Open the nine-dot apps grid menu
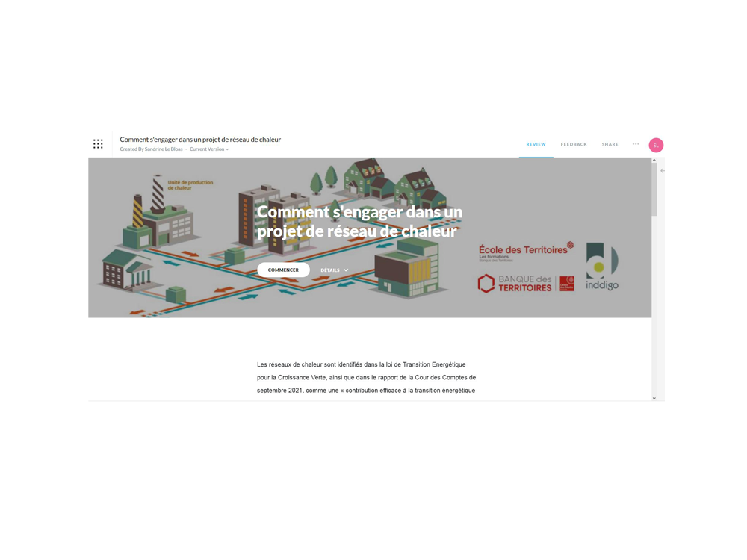The width and height of the screenshot is (747, 560). (98, 144)
